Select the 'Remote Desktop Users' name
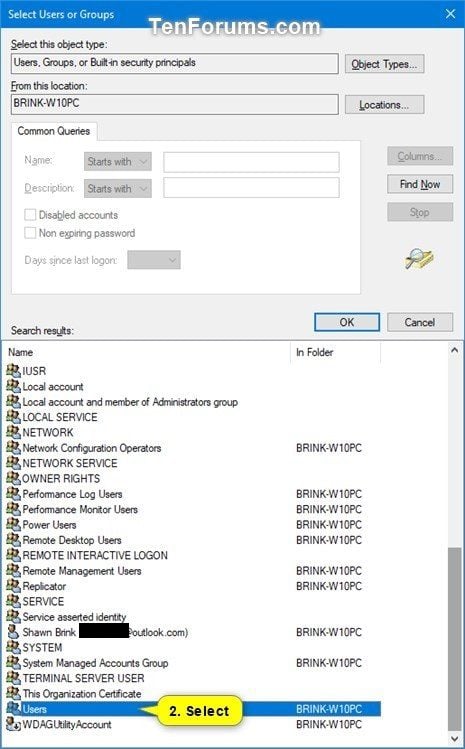 tap(72, 540)
